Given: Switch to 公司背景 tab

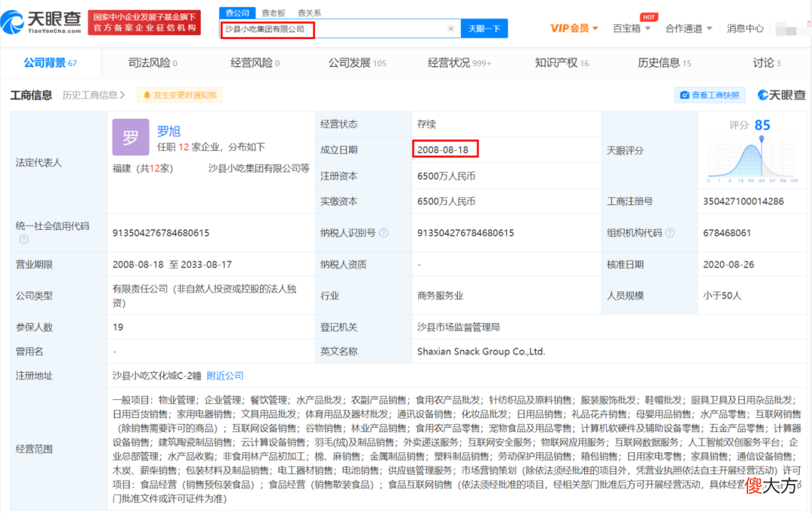Looking at the screenshot, I should (50, 63).
